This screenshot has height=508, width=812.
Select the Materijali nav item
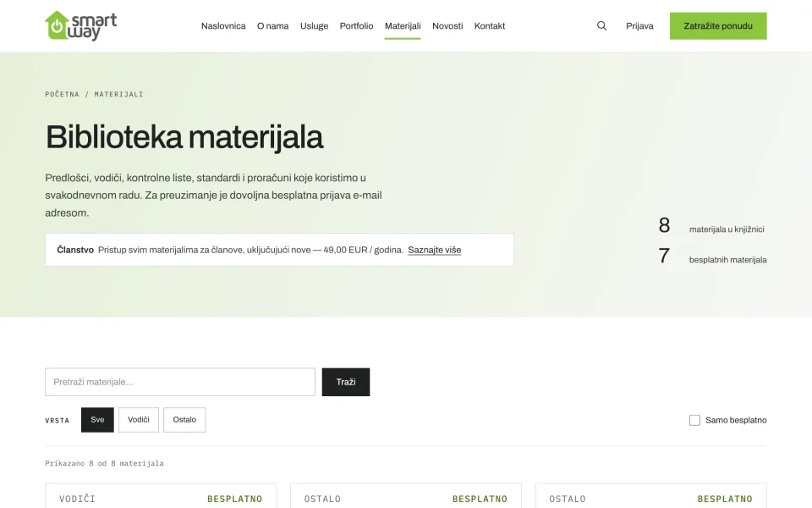pyautogui.click(x=403, y=26)
